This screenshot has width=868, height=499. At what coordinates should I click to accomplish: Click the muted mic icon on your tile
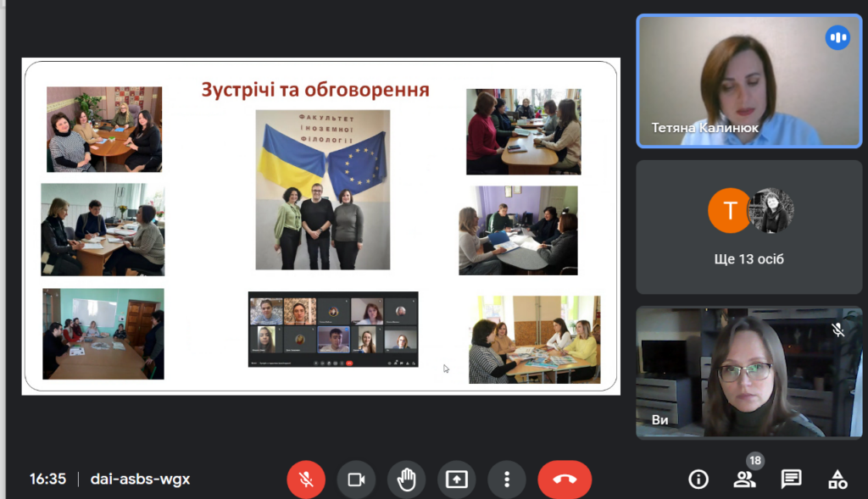pyautogui.click(x=837, y=330)
